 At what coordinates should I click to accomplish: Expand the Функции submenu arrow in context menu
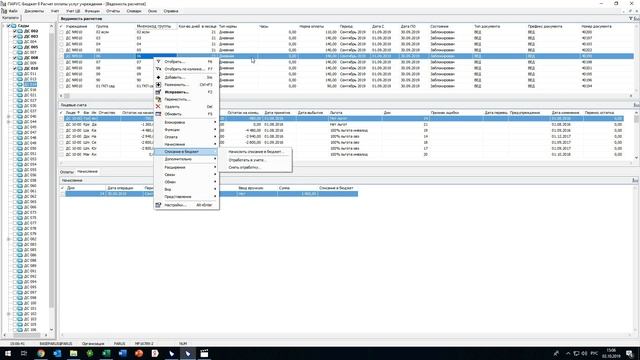coord(215,129)
